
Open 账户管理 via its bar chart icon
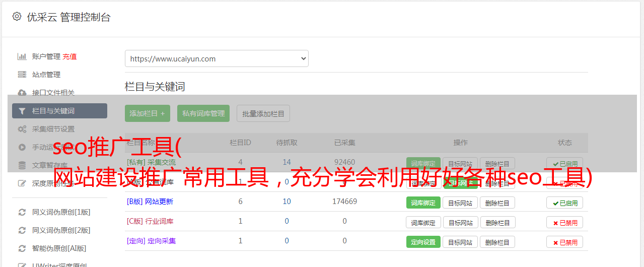(x=22, y=56)
